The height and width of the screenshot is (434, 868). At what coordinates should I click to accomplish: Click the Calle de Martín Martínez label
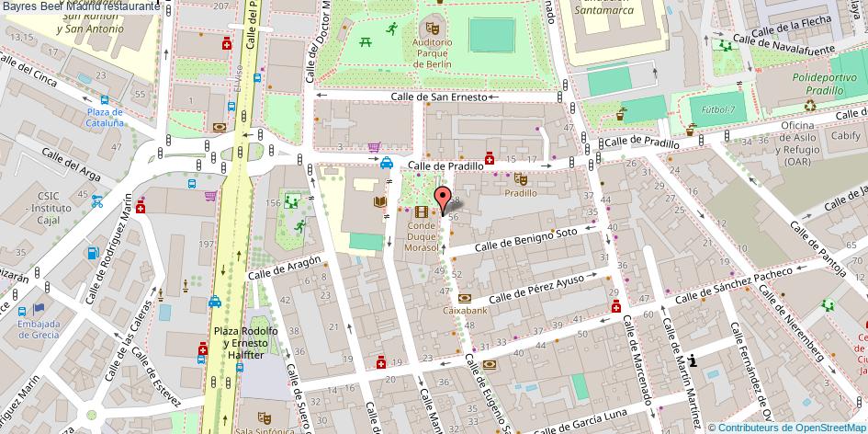(x=681, y=373)
